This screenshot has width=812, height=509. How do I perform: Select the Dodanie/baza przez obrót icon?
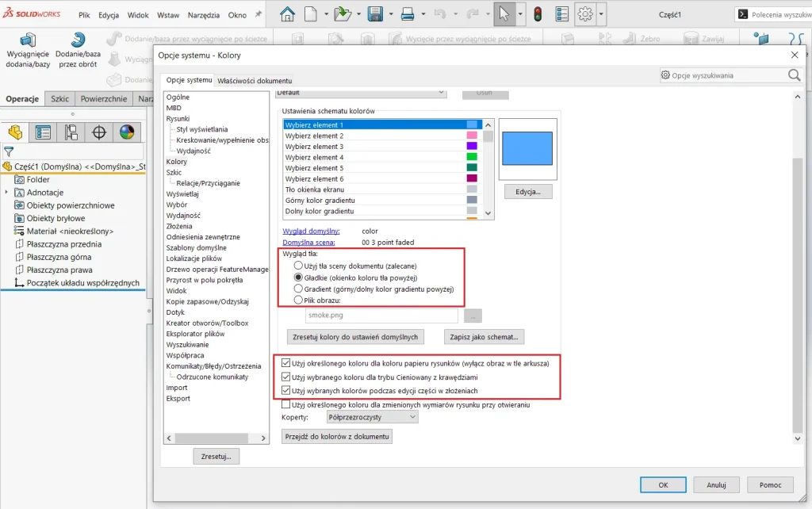click(78, 40)
